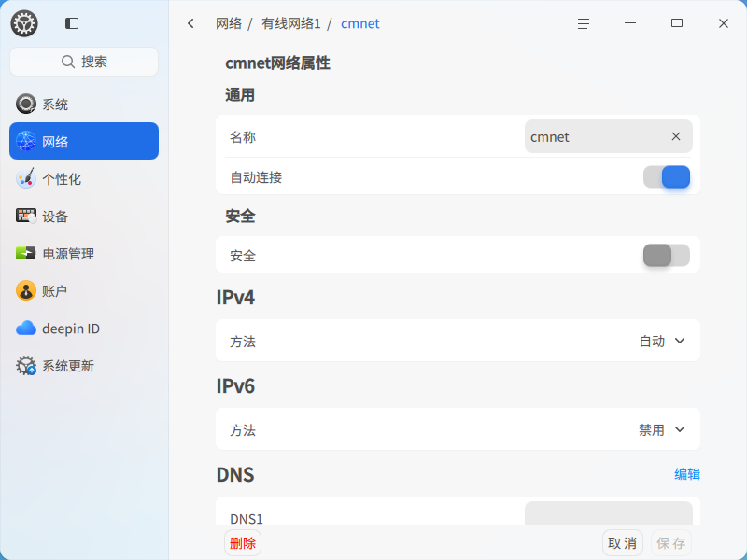Close the control center window
Screen dimensions: 747x560
coord(723,23)
